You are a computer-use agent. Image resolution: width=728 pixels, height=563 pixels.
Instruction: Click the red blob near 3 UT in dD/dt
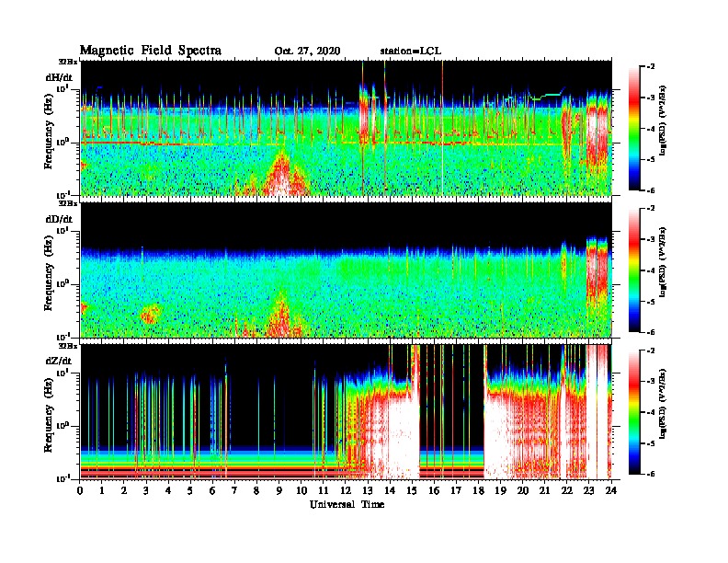(x=150, y=315)
